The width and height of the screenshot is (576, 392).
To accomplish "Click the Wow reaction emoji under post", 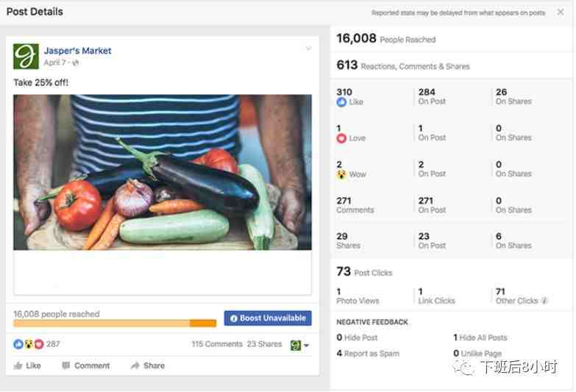I will pos(29,344).
